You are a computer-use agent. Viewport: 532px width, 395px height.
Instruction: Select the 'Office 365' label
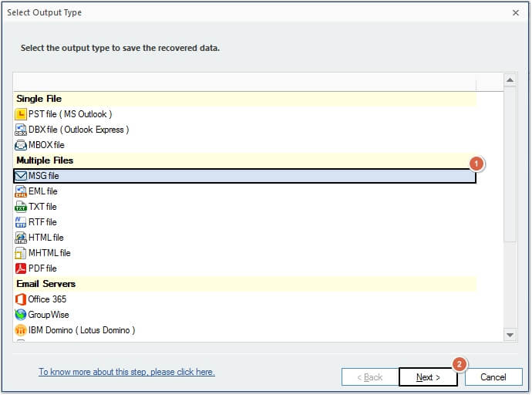[47, 299]
